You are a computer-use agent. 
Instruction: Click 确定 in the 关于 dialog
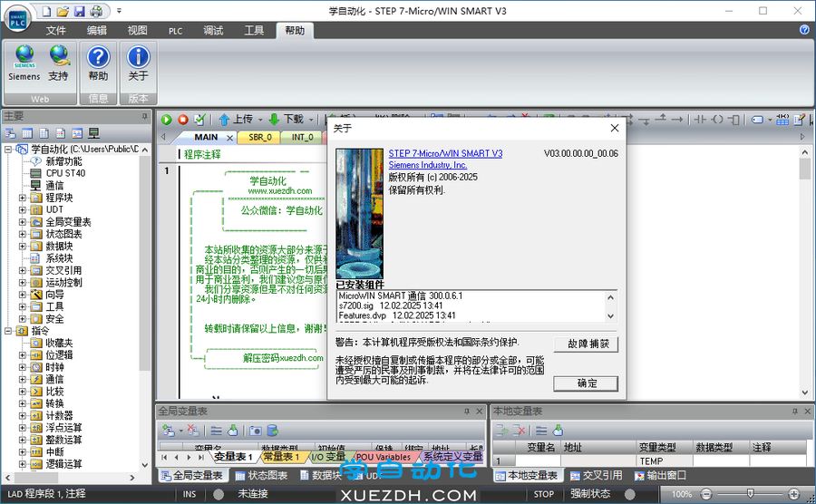click(586, 383)
